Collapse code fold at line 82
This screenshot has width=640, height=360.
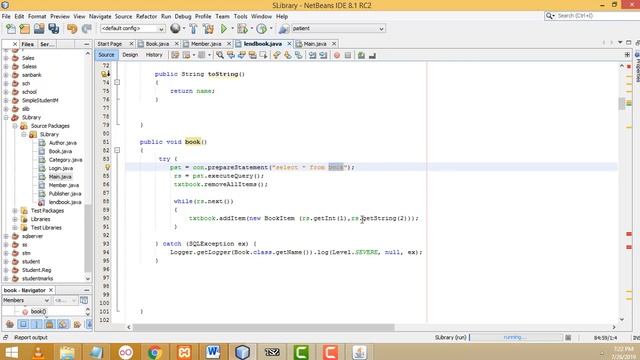click(117, 150)
